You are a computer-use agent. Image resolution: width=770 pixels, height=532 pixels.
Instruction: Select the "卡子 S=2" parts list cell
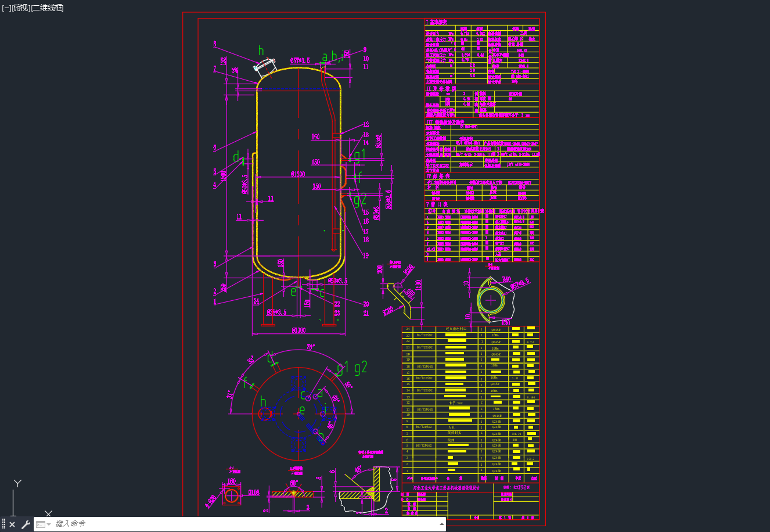[456, 403]
